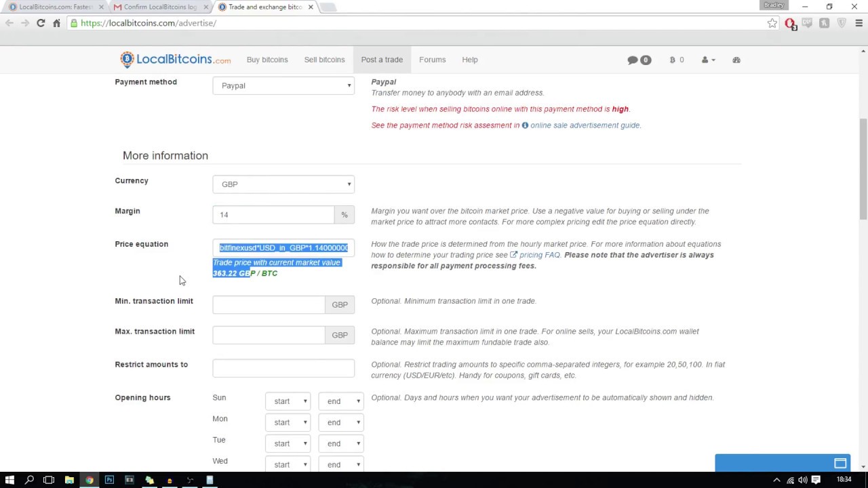This screenshot has height=488, width=868.
Task: Open online sale advertisement guide link
Action: tap(585, 125)
